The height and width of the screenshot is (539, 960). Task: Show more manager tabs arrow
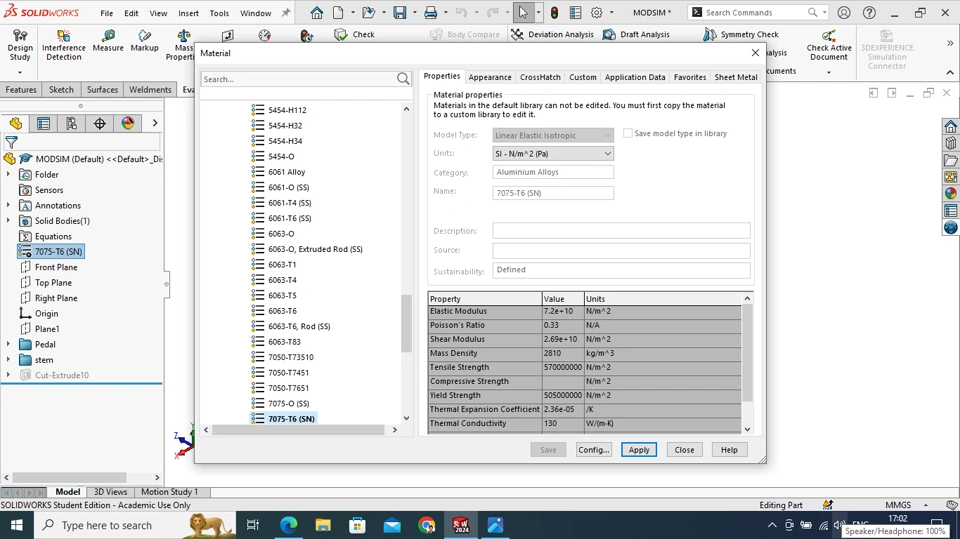click(155, 123)
